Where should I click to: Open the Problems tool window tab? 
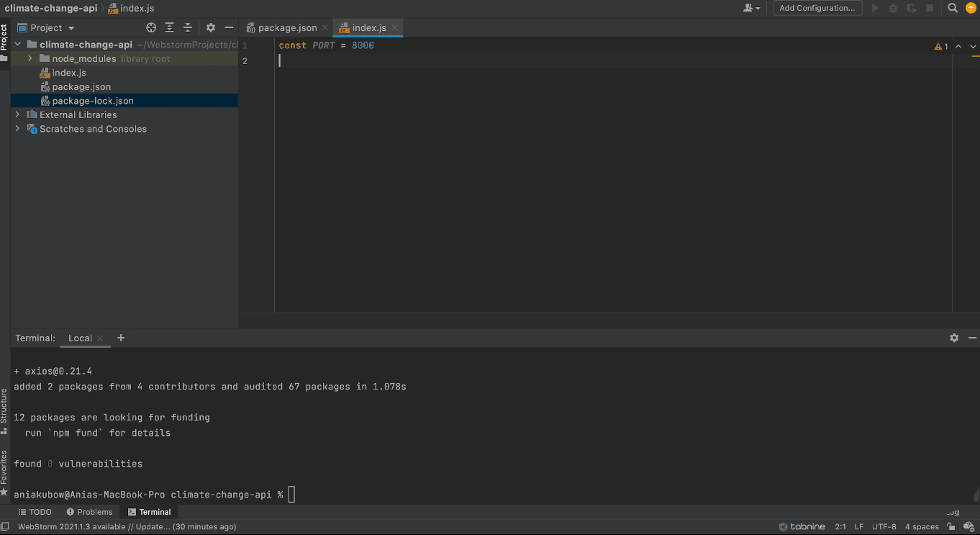(89, 512)
